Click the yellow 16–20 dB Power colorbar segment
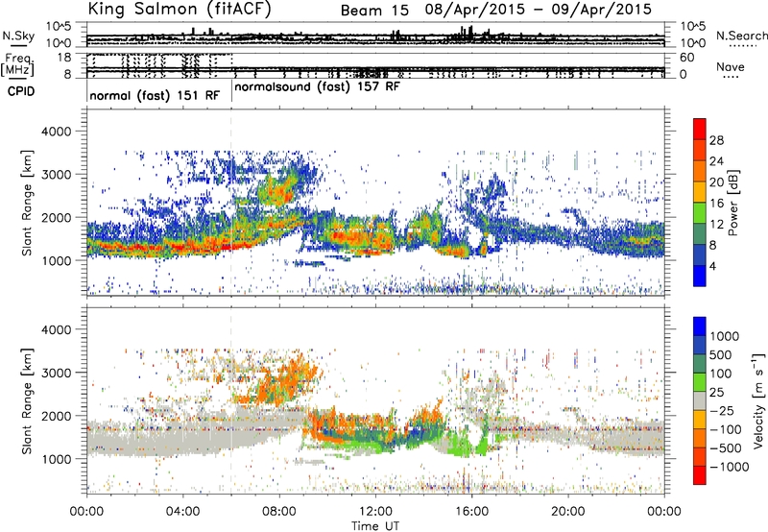Viewport: 768px width, 532px height. click(x=700, y=192)
